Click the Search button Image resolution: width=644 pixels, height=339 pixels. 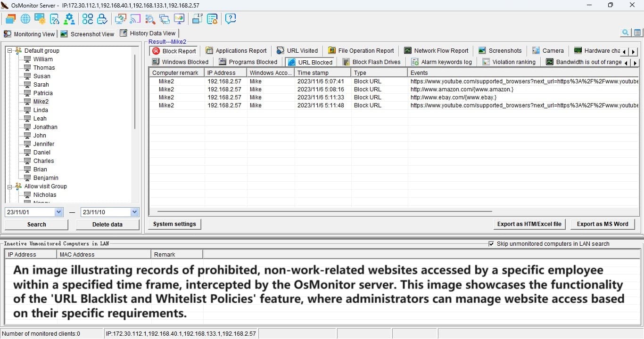tap(37, 224)
